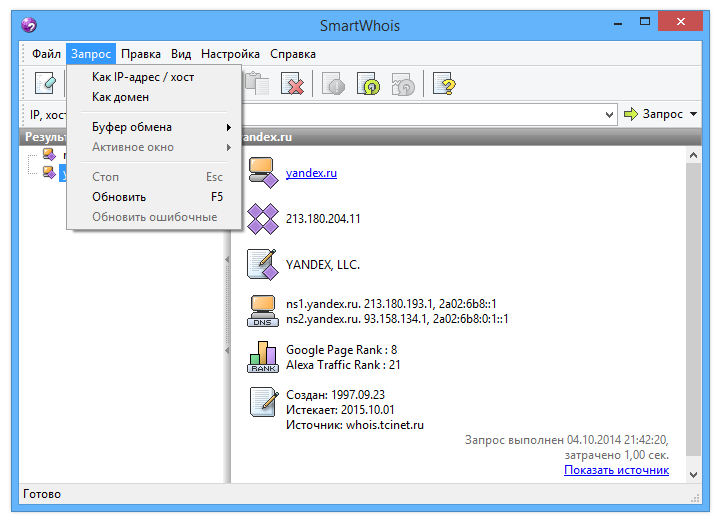Image resolution: width=720 pixels, height=529 pixels.
Task: Open the Файл menu
Action: pos(46,54)
